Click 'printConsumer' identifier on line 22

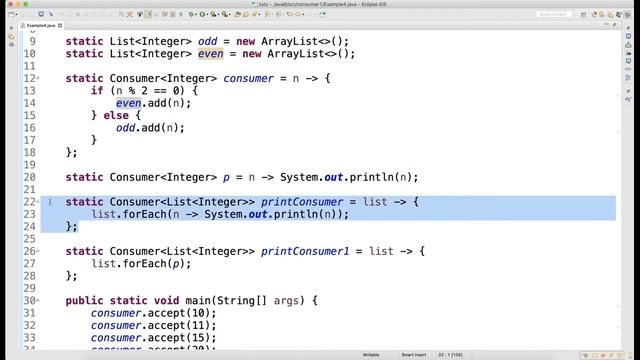[x=302, y=202]
